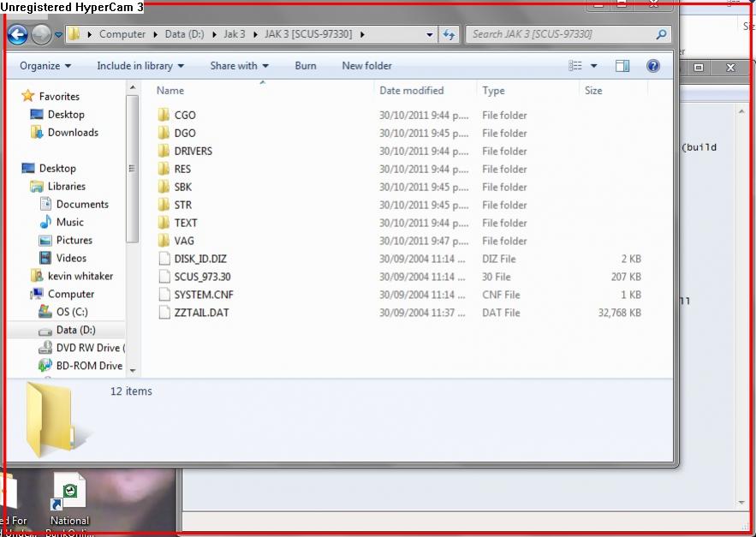This screenshot has width=756, height=537.
Task: Select the SCUS_973.30 file icon
Action: pos(164,277)
